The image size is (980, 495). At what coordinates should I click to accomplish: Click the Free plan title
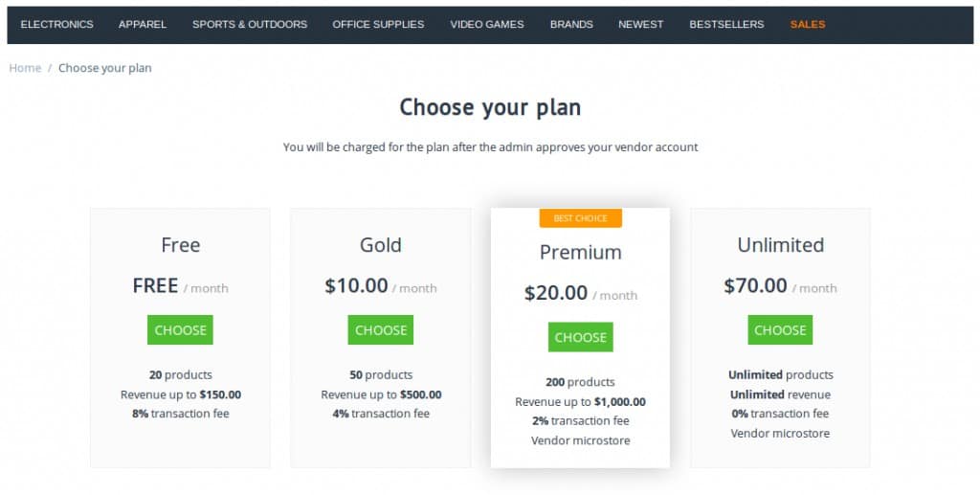(x=181, y=245)
